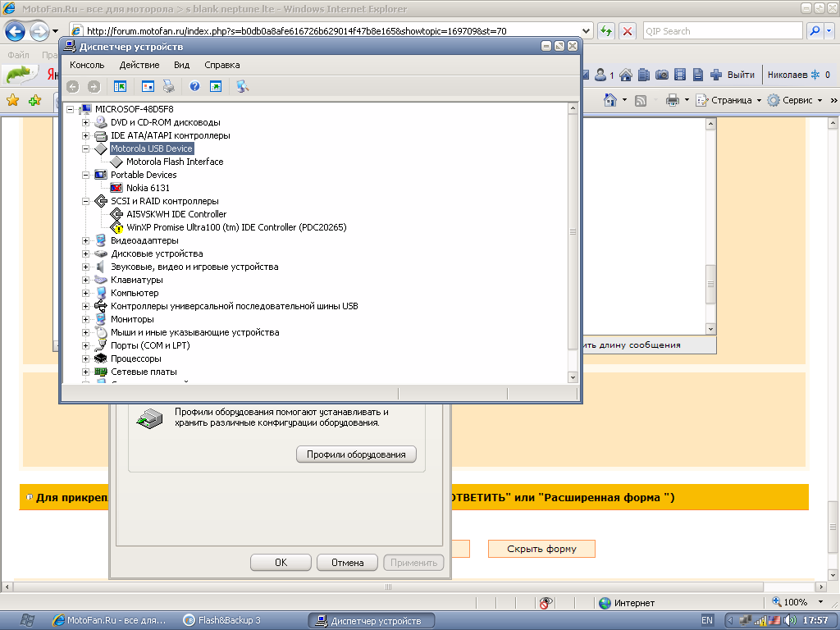Open the Сервис dropdown in IE toolbar

819,100
